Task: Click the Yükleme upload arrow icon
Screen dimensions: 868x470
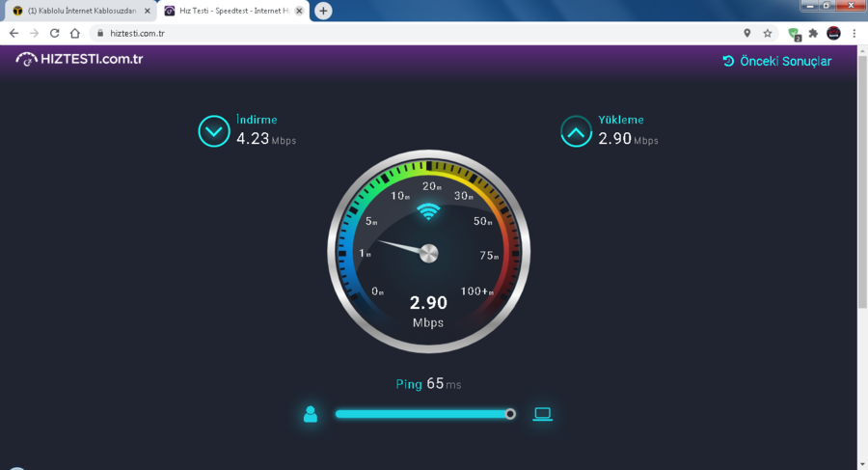Action: (577, 131)
